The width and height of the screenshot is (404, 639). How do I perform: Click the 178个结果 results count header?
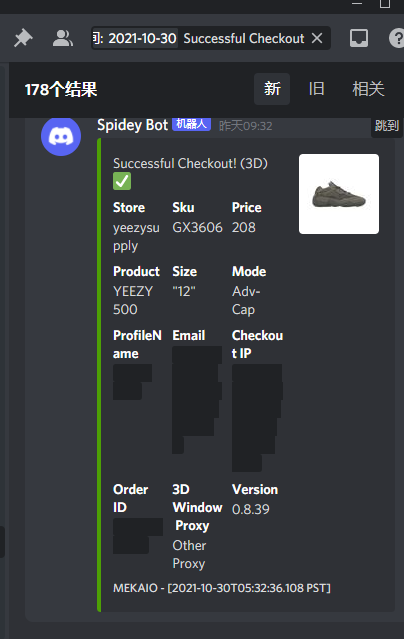(x=61, y=89)
